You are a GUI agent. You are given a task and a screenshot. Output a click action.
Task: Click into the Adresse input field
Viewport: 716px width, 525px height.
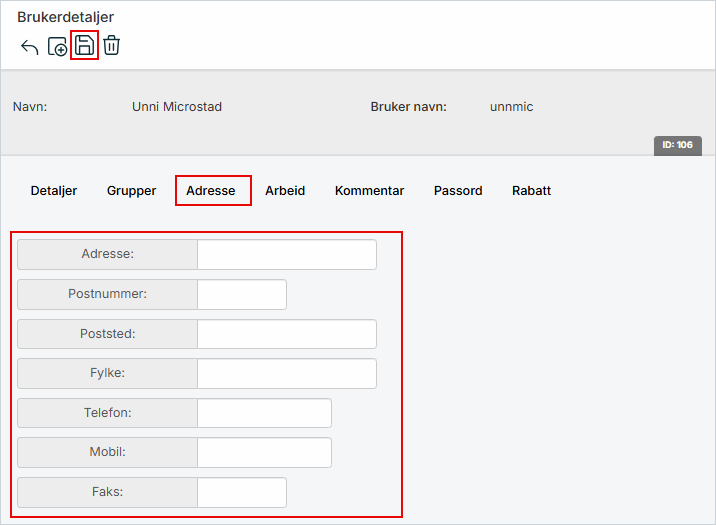coord(286,255)
